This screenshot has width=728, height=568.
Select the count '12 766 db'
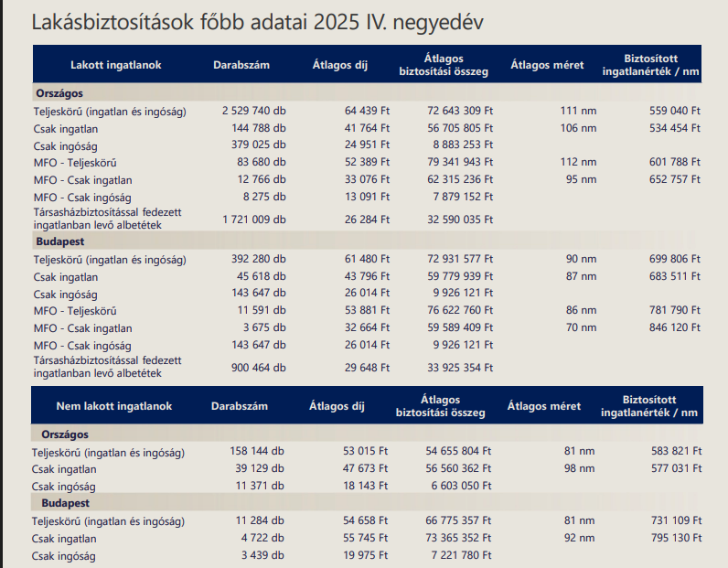[262, 179]
